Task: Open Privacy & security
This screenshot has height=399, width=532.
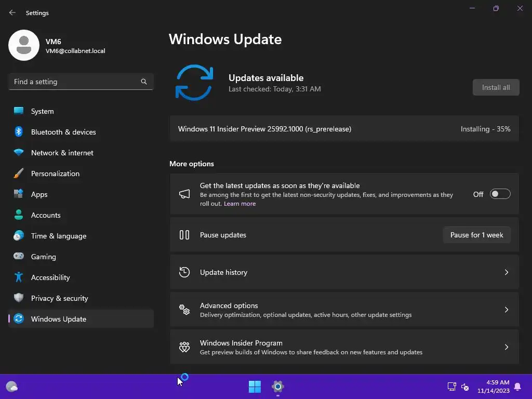Action: [x=81, y=298]
